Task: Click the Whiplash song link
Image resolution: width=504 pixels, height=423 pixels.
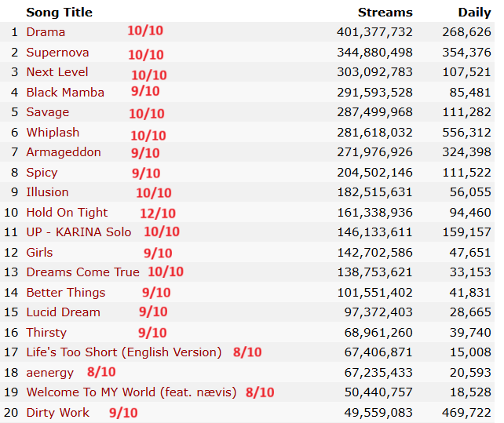Action: tap(53, 133)
